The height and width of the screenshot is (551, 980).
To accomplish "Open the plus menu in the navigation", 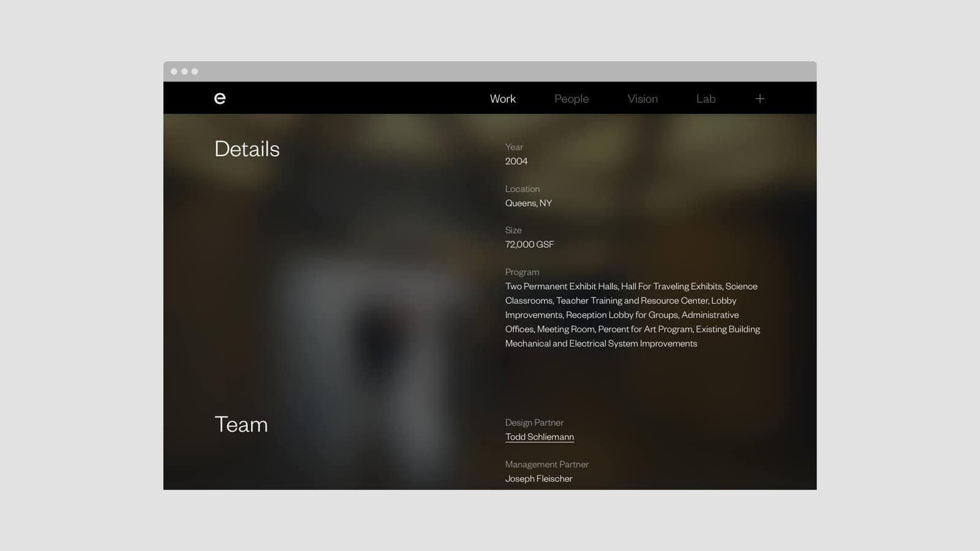I will coord(759,98).
